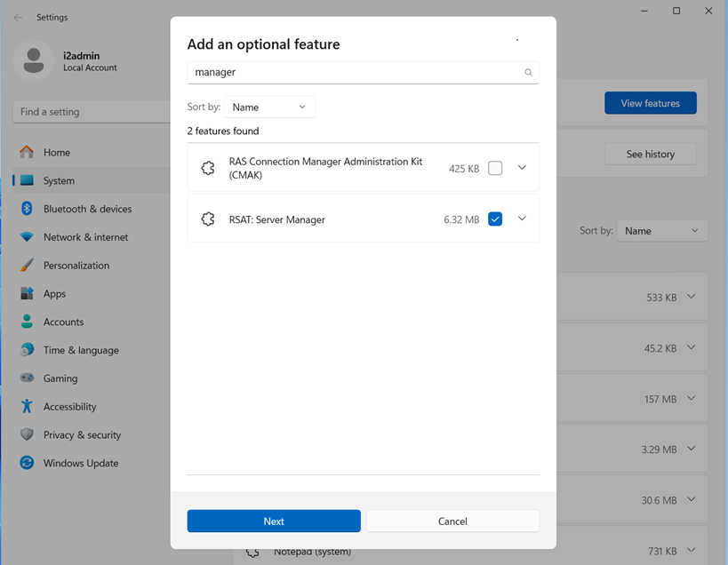Click the Home icon in Settings sidebar
The width and height of the screenshot is (728, 565).
coord(27,152)
